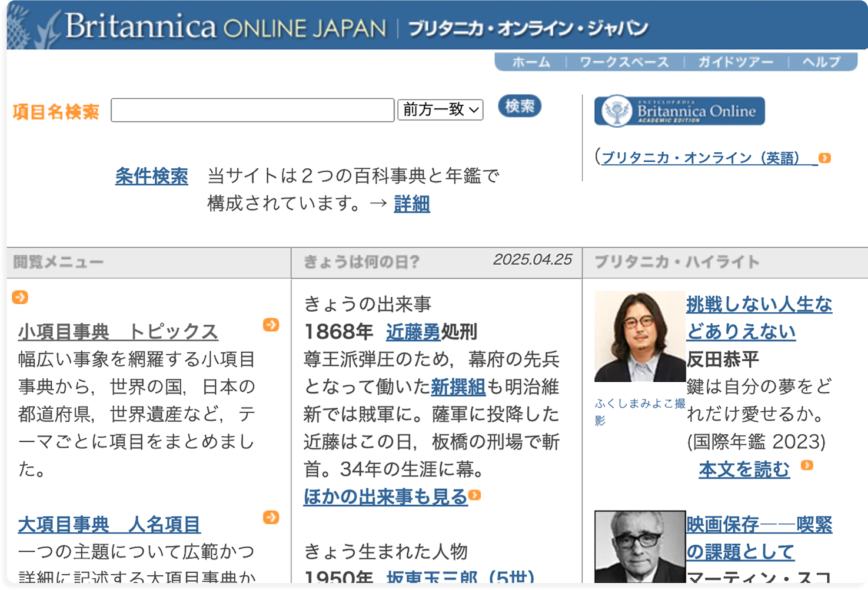The width and height of the screenshot is (868, 590).
Task: Open ワークスペース from the navigation bar
Action: (624, 62)
